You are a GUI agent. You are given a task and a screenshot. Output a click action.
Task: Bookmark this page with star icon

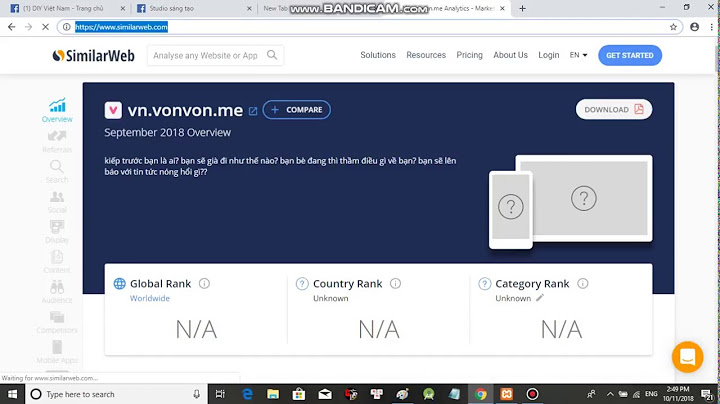(673, 27)
